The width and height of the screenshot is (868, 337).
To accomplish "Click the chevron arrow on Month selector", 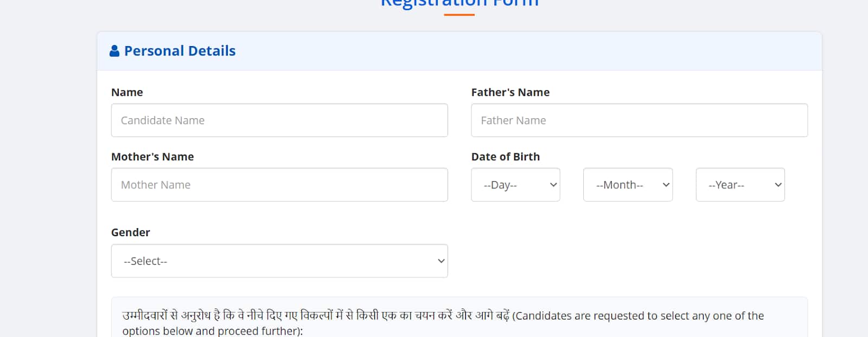I will click(666, 185).
